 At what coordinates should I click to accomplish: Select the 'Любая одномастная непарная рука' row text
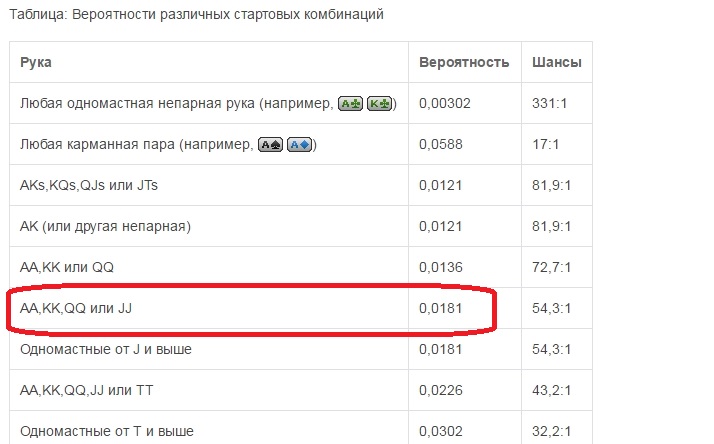point(209,104)
